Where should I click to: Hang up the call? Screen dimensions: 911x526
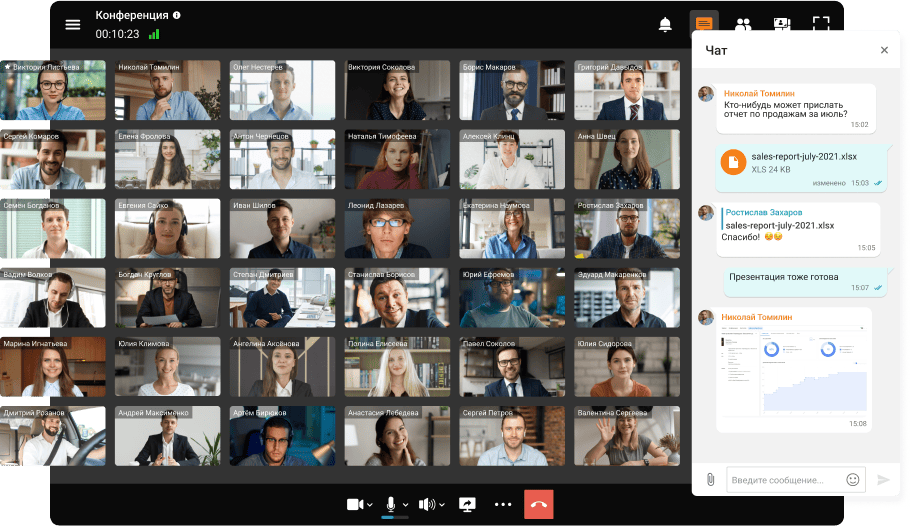point(538,504)
